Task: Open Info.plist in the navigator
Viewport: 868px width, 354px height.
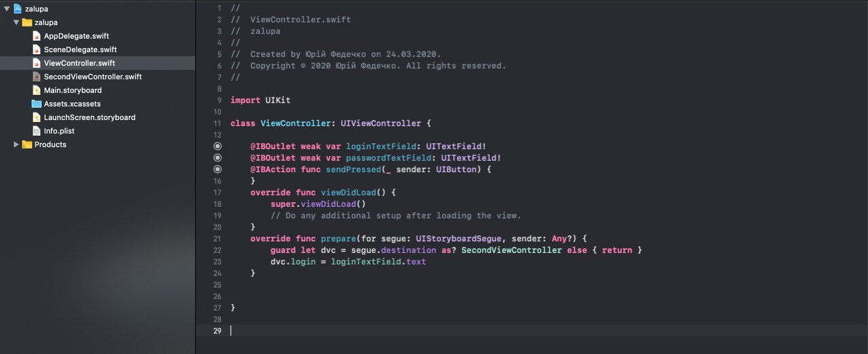Action: (60, 131)
